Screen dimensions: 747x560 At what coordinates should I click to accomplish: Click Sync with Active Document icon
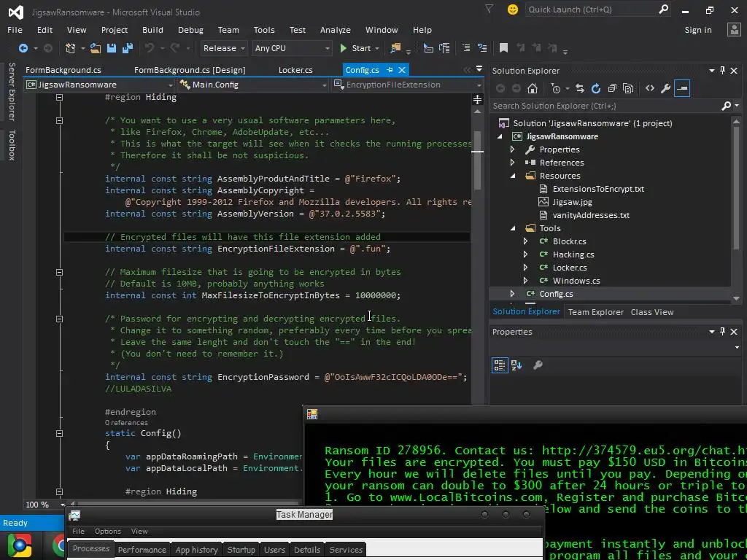pyautogui.click(x=580, y=88)
